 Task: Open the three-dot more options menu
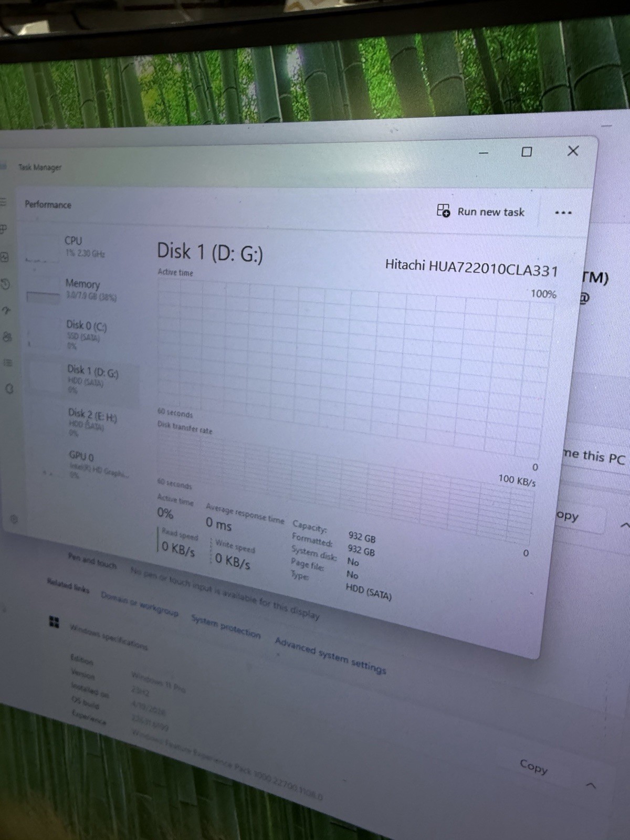[x=563, y=213]
